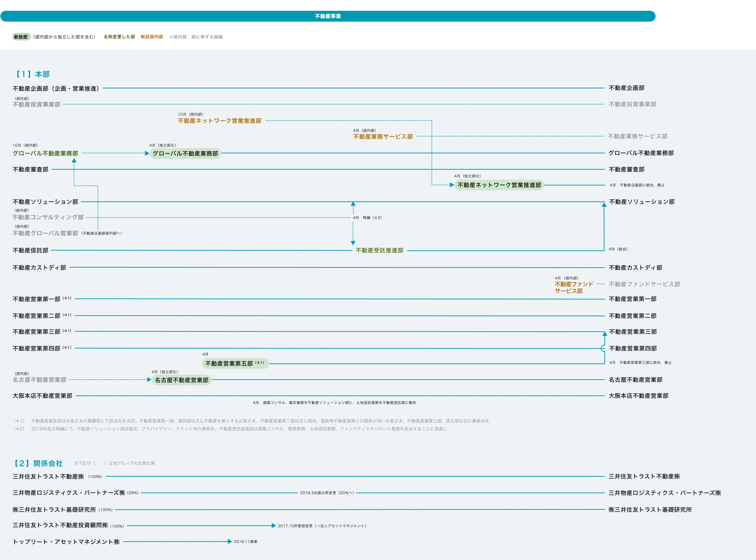Select 不動産営業第四部 (*1) label
The width and height of the screenshot is (756, 560).
pyautogui.click(x=42, y=348)
